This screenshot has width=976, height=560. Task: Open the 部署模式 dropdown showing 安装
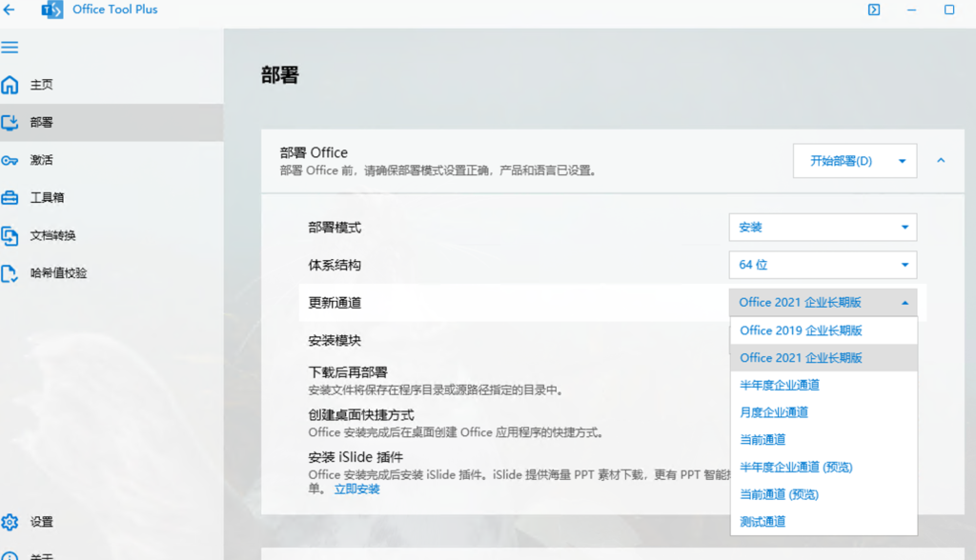823,228
